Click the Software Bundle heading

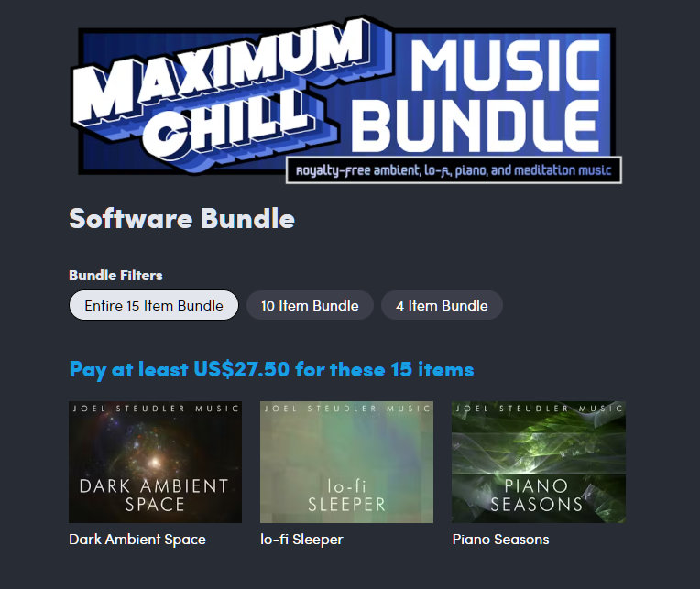(x=181, y=218)
